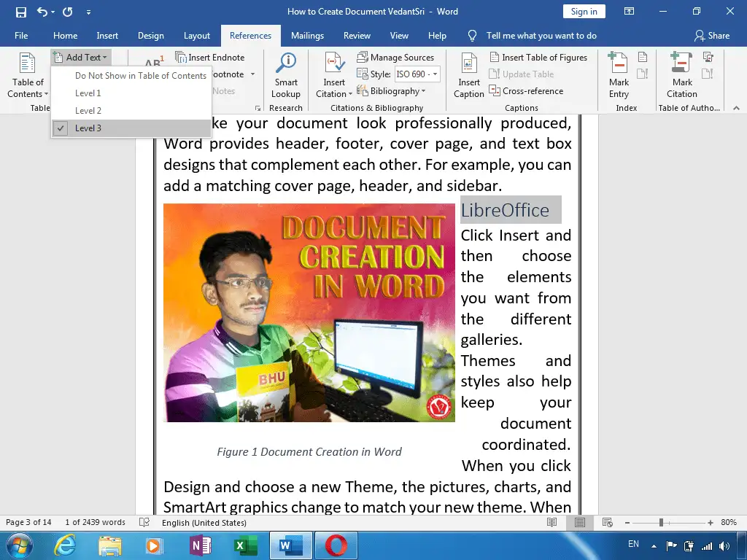This screenshot has width=747, height=560.
Task: Choose Do Not Show in Table of Contents
Action: 141,75
